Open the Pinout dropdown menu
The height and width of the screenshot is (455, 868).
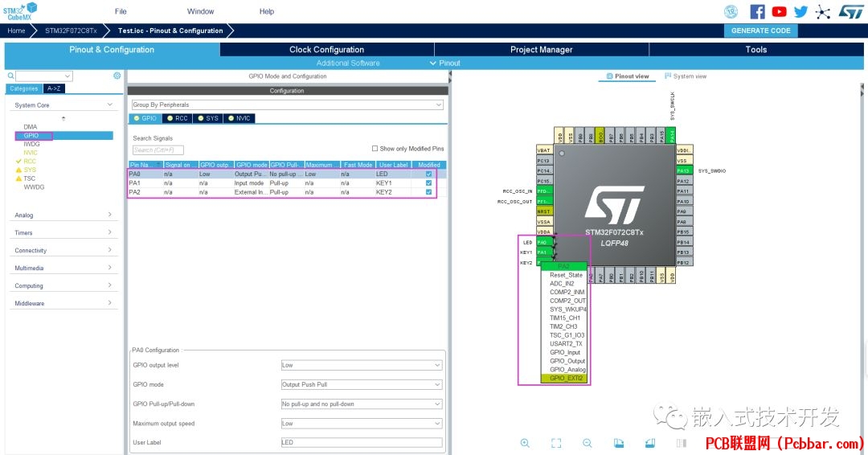pos(445,63)
